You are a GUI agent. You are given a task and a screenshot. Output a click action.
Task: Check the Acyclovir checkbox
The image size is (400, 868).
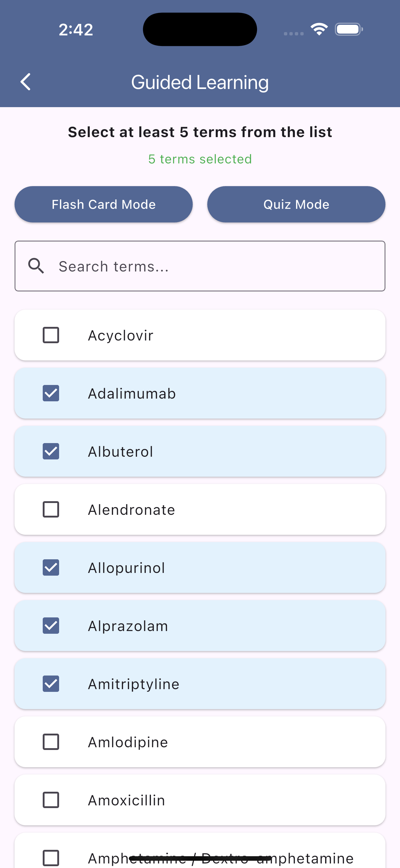51,335
